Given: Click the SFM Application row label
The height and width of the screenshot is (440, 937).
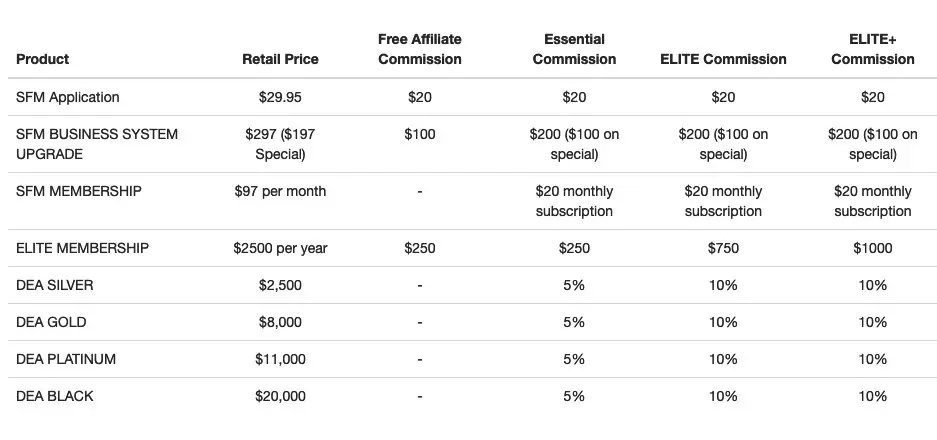Looking at the screenshot, I should (x=68, y=97).
